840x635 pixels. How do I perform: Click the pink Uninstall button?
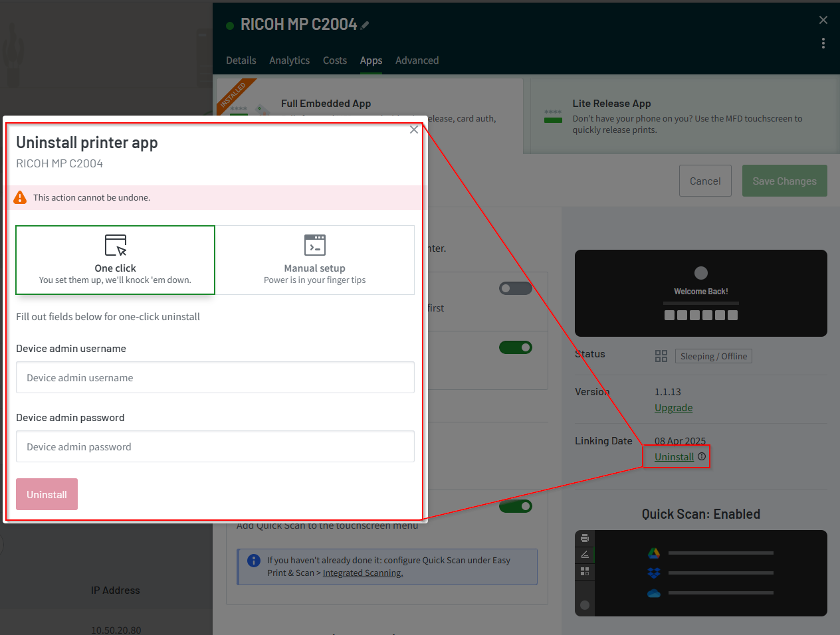point(47,494)
